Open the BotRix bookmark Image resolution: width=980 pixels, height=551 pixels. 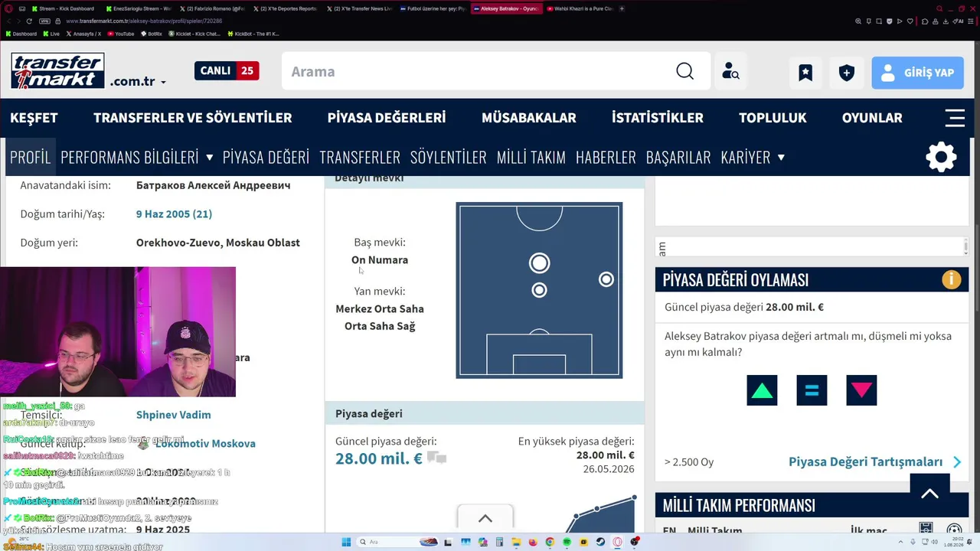point(152,34)
